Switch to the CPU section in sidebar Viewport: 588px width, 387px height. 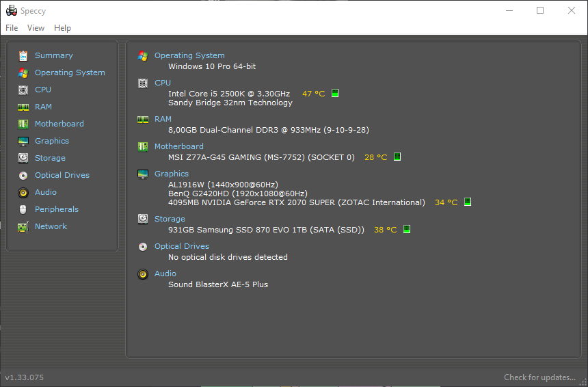pyautogui.click(x=43, y=90)
